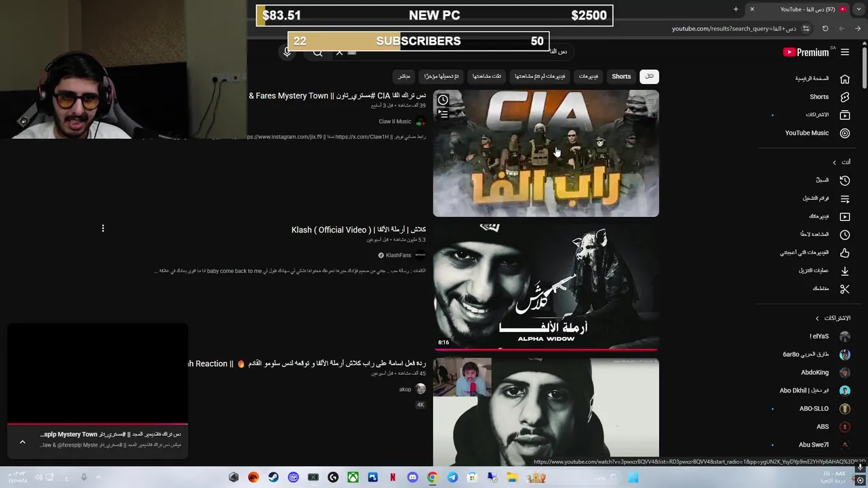Open the Claw II Music channel
The width and height of the screenshot is (868, 488).
395,121
